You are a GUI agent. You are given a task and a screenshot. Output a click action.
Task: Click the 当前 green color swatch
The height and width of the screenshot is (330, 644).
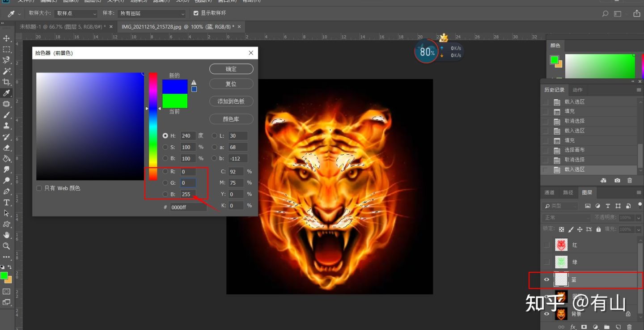[174, 101]
